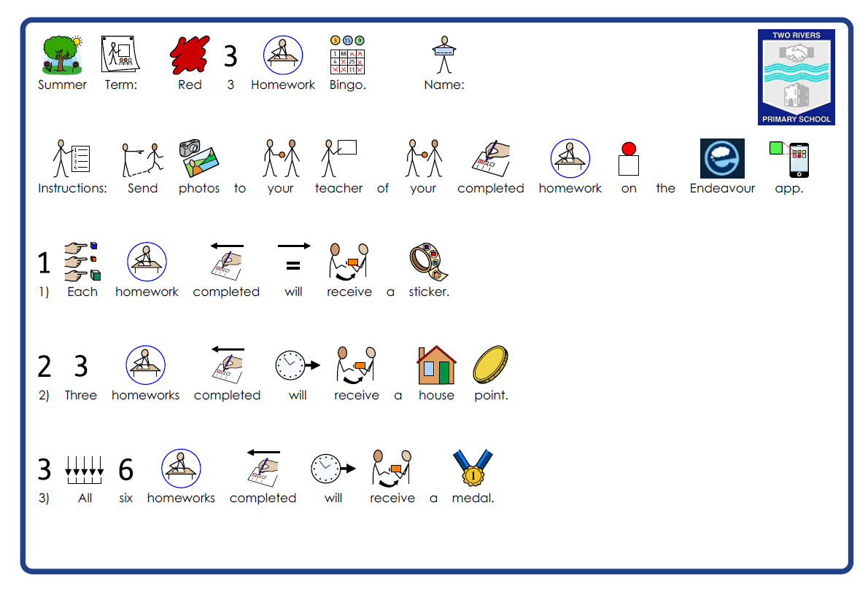Click the word 'teacher'
Image resolution: width=868 pixels, height=594 pixels.
338,189
